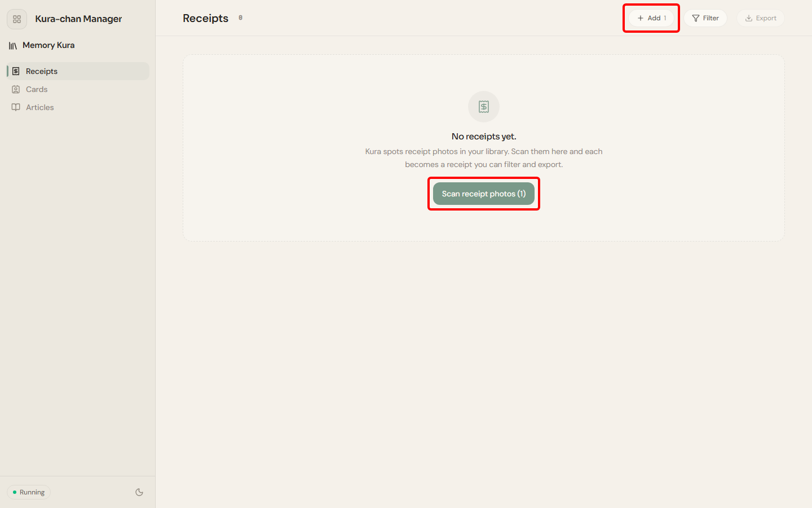Click the Export button
This screenshot has height=508, width=812.
coord(761,18)
